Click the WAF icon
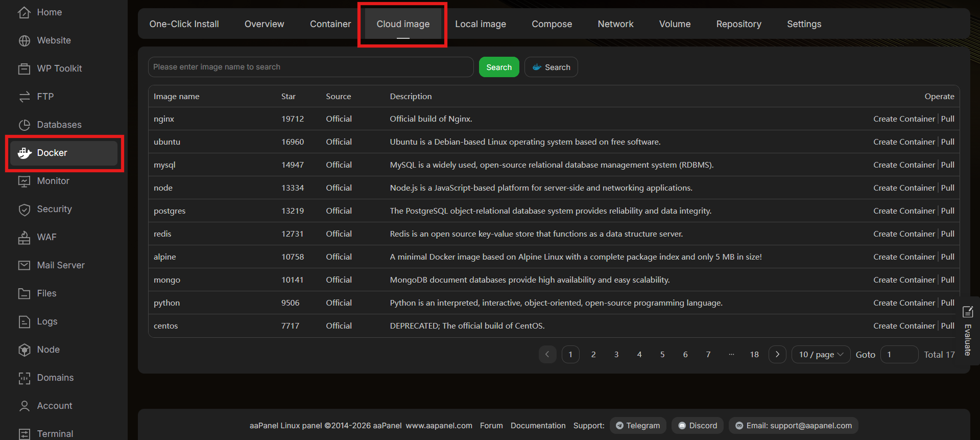This screenshot has width=980, height=440. click(24, 237)
